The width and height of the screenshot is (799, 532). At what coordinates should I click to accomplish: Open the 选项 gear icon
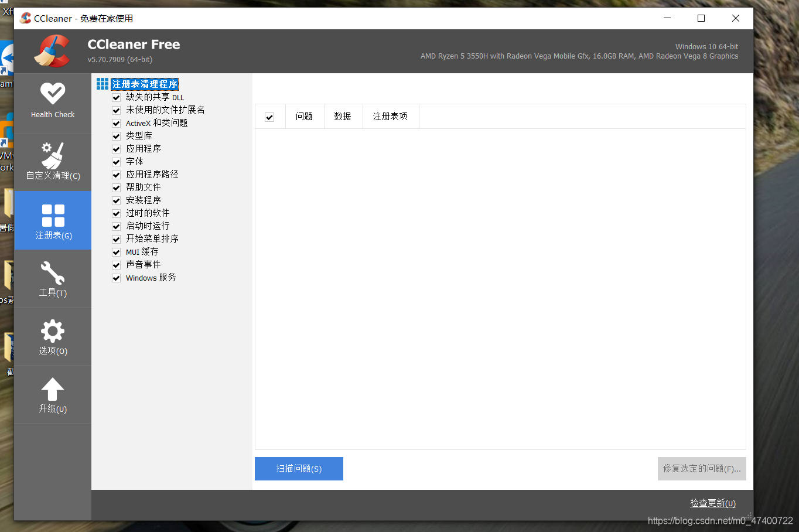[x=53, y=331]
